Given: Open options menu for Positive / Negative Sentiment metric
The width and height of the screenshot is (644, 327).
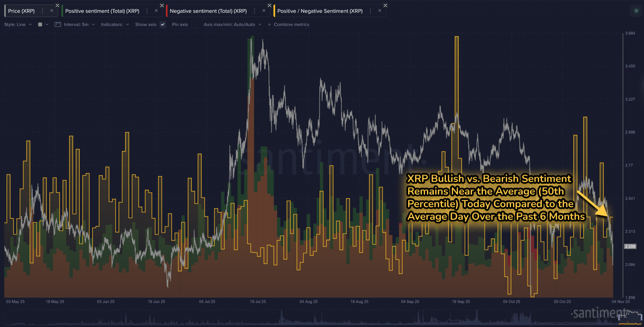Looking at the screenshot, I should pyautogui.click(x=370, y=11).
